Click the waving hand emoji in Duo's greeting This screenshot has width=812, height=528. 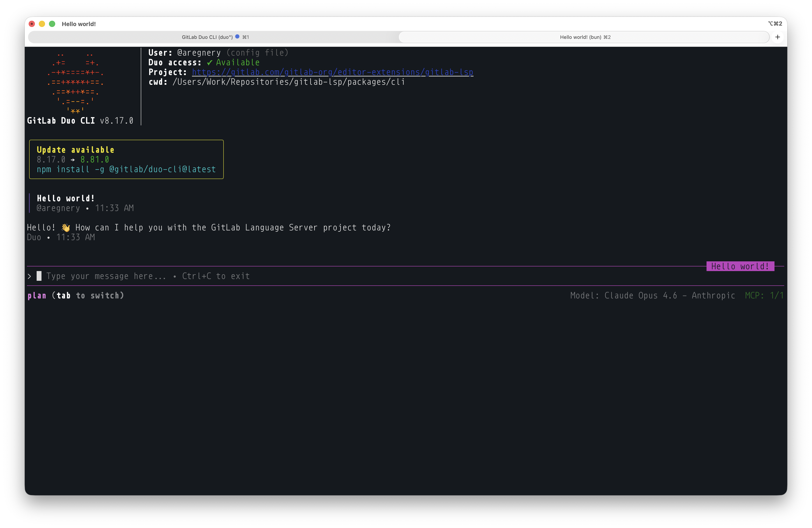66,227
